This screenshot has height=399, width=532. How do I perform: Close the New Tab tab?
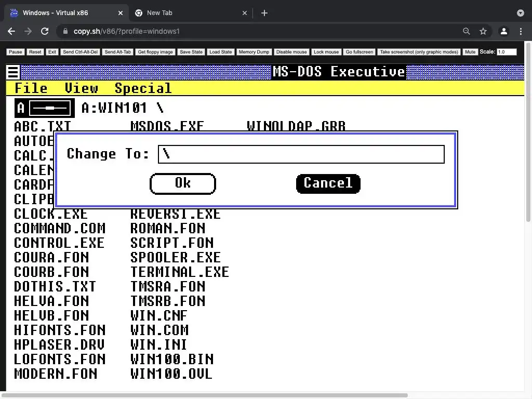point(245,13)
